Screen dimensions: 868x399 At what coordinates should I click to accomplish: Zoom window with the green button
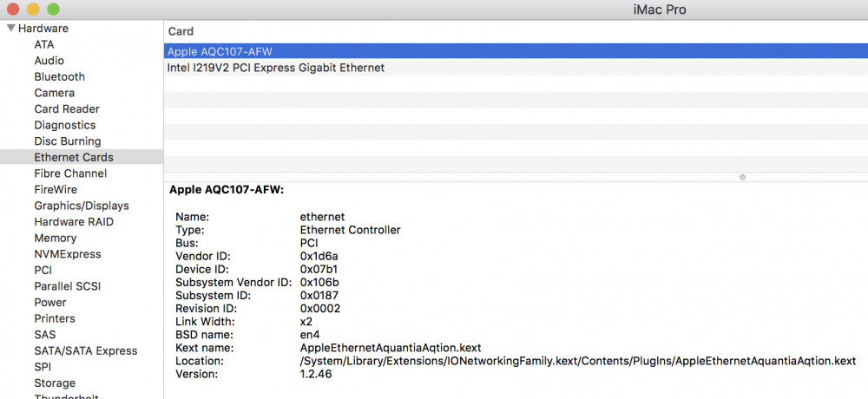coord(53,10)
